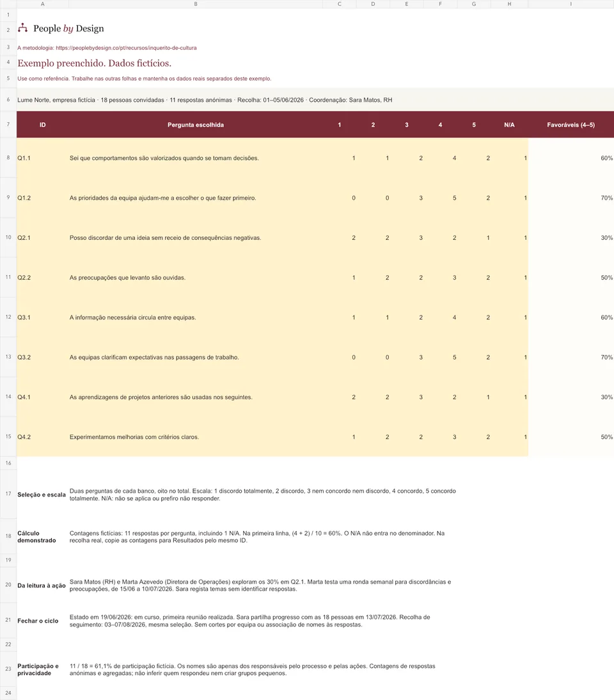614x700 pixels.
Task: Select the 70% favorable value for Q1.2
Action: coord(606,198)
